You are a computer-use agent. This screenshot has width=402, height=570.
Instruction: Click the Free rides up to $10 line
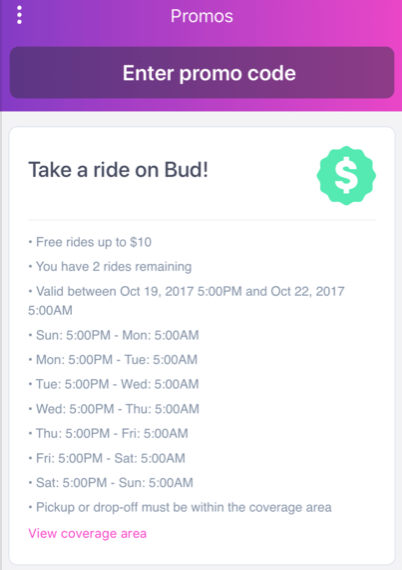pos(90,242)
